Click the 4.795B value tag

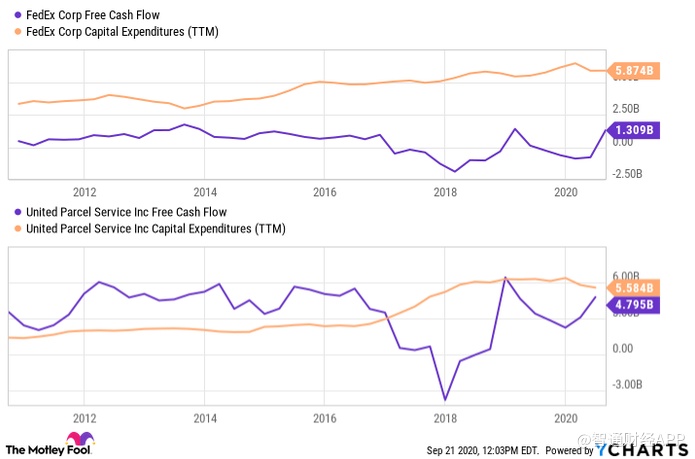coord(634,304)
